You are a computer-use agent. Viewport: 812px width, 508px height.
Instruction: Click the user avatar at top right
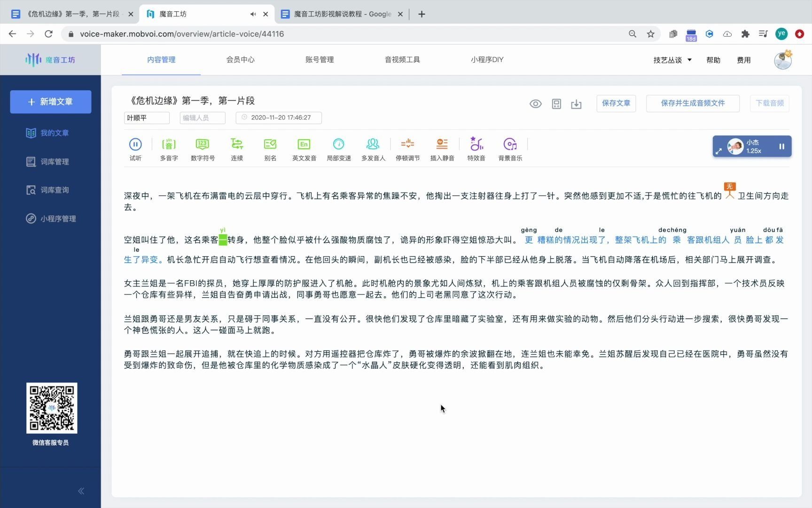coord(783,60)
